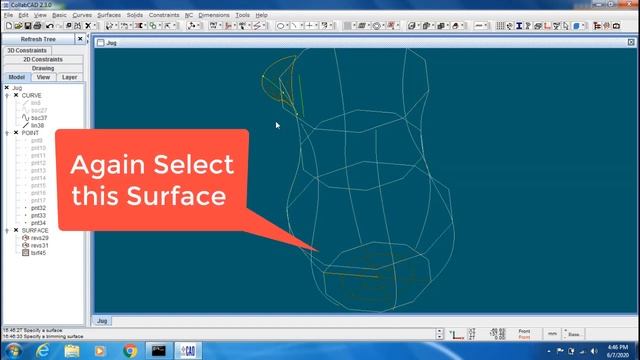Select the tsrf45 trimmed surface item
Image resolution: width=640 pixels, height=360 pixels.
pos(34,253)
